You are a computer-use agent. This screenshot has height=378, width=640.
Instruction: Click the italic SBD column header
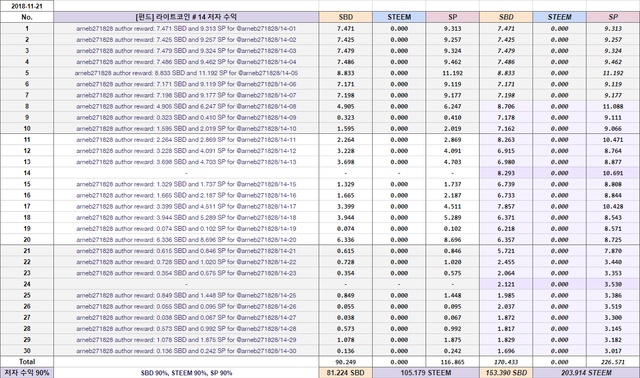[x=506, y=17]
